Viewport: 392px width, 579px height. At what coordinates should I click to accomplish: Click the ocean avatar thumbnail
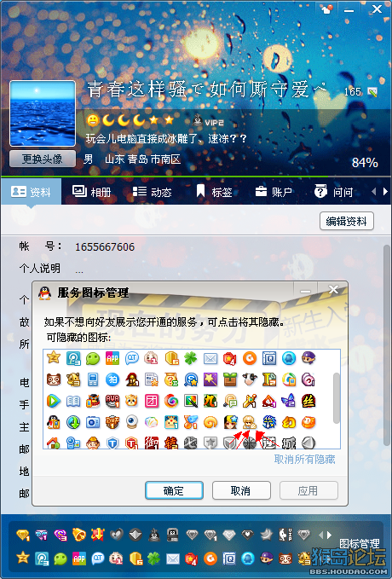[43, 113]
